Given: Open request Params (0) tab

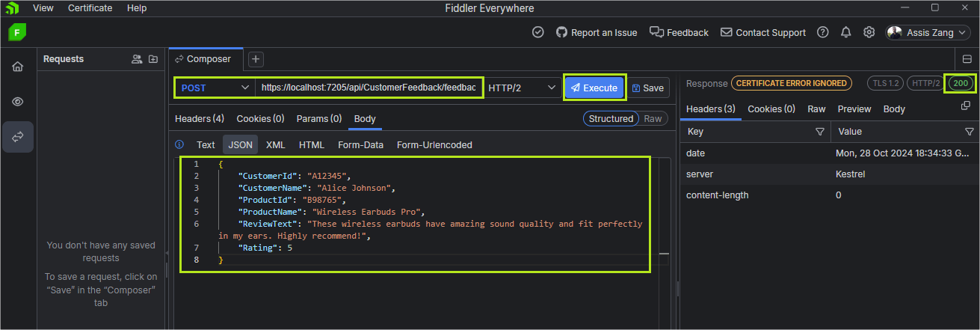Looking at the screenshot, I should [319, 119].
